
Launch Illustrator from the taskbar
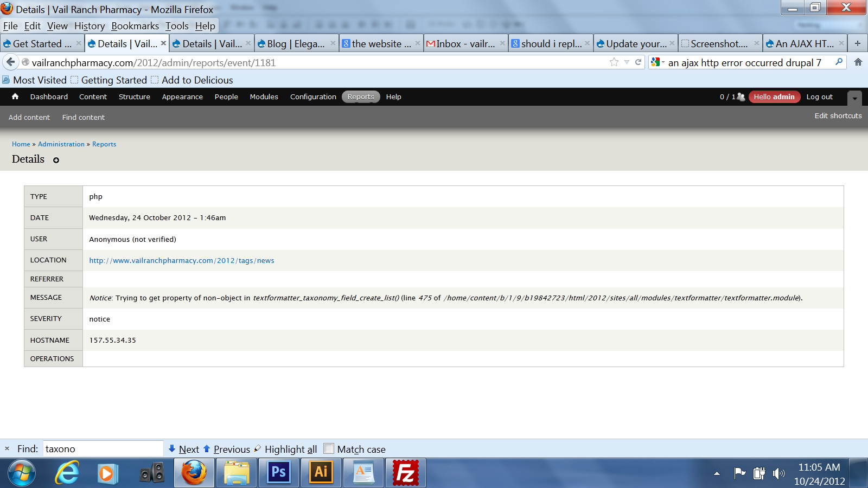pyautogui.click(x=321, y=473)
